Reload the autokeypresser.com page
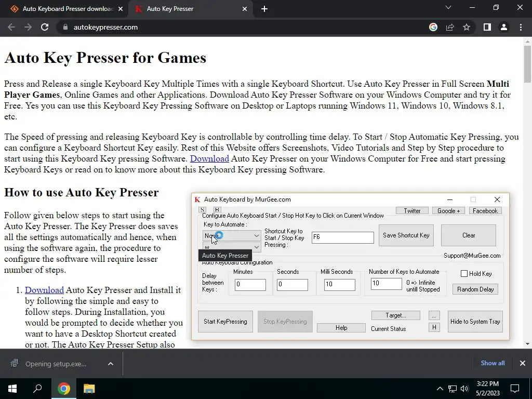The width and height of the screenshot is (532, 399). (x=45, y=27)
